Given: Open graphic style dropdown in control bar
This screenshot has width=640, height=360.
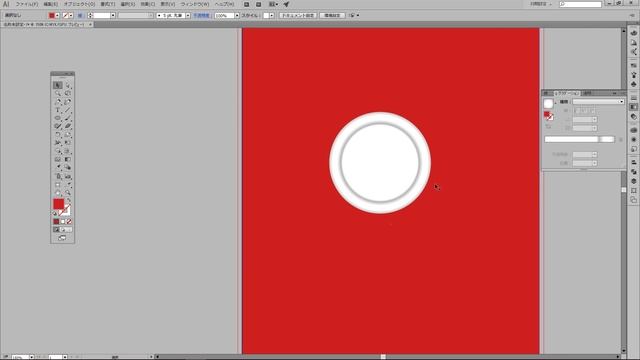Looking at the screenshot, I should 272,16.
